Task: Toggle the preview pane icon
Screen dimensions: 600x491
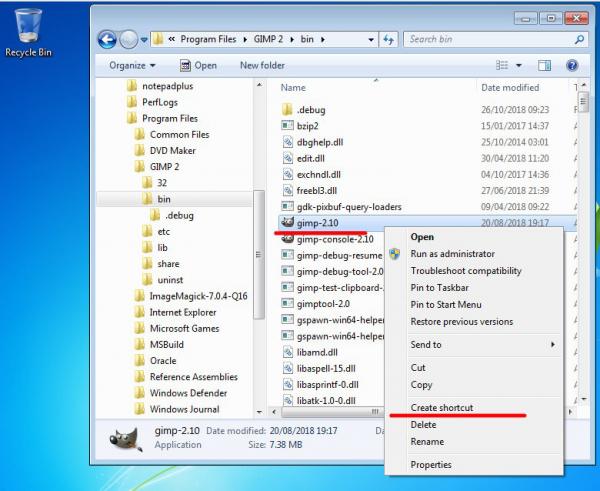Action: [x=544, y=65]
